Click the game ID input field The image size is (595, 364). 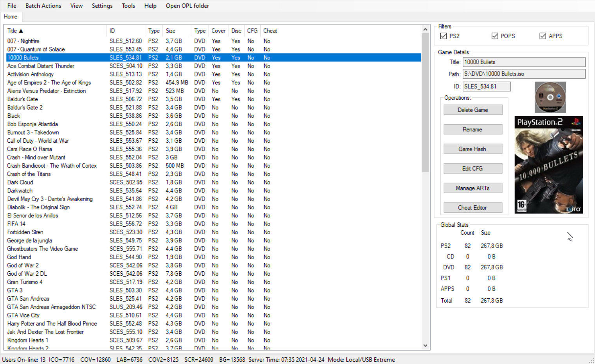(487, 86)
